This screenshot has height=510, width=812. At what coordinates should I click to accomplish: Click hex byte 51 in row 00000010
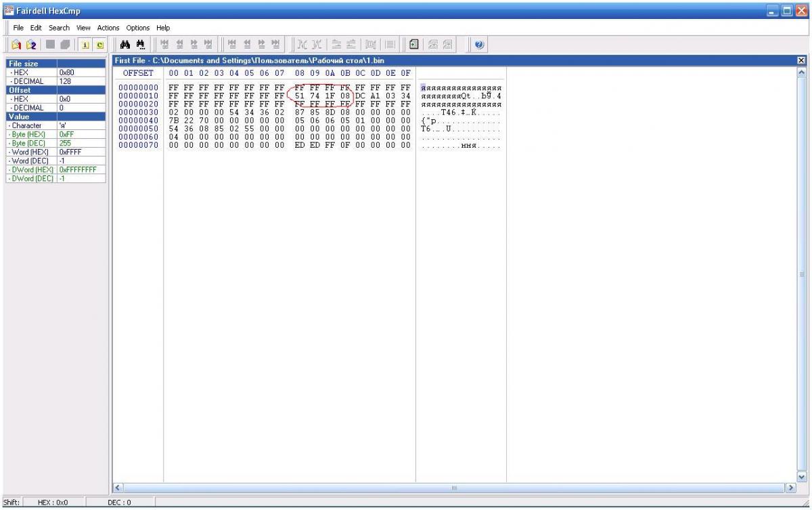[x=300, y=96]
